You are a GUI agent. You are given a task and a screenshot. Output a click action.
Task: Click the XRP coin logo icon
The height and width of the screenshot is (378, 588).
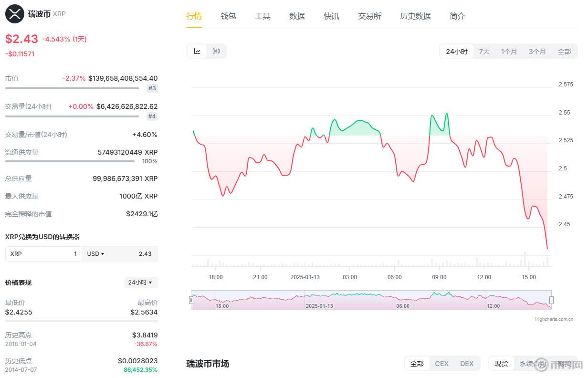point(15,14)
